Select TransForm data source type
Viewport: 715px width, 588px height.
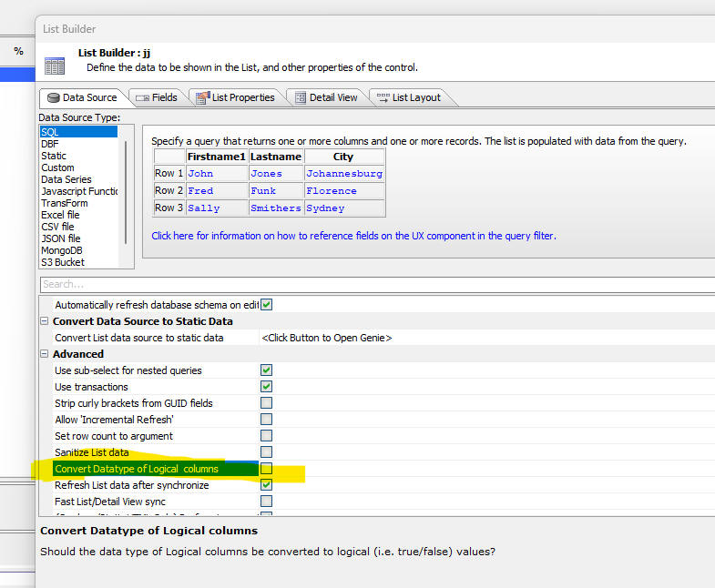tap(78, 203)
